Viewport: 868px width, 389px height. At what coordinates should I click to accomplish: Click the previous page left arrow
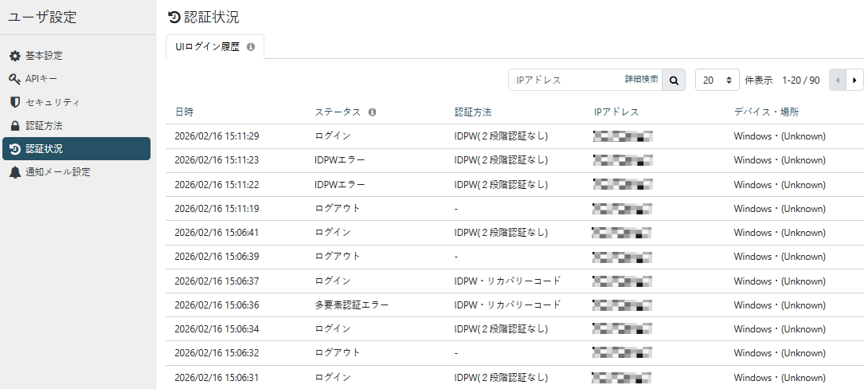(x=838, y=80)
